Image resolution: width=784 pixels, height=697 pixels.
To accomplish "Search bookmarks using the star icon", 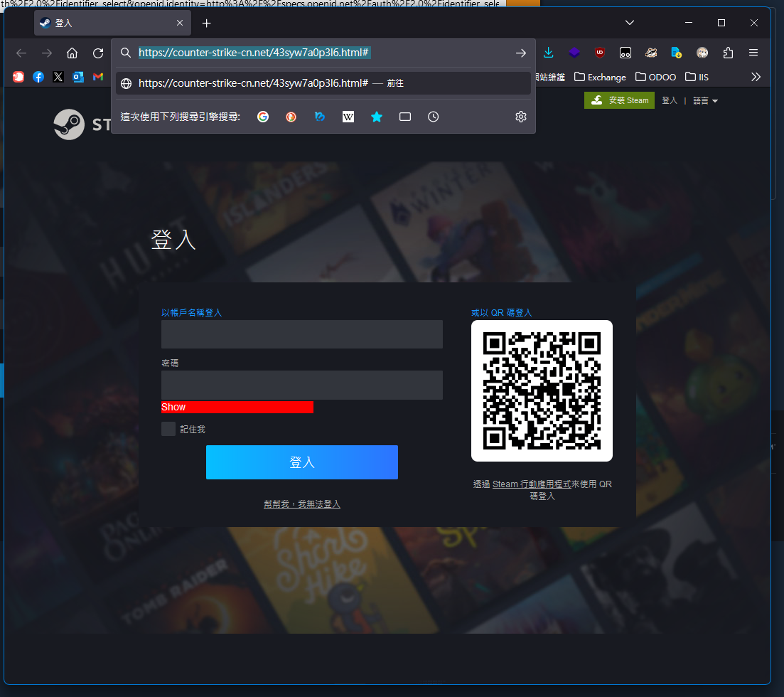I will coord(377,117).
